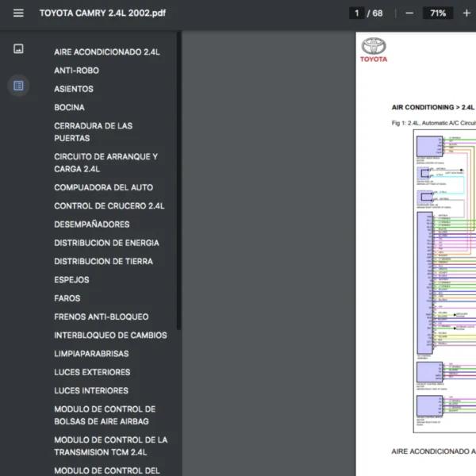Toggle the sidebar hamburger menu
This screenshot has height=476, width=476.
[x=18, y=13]
